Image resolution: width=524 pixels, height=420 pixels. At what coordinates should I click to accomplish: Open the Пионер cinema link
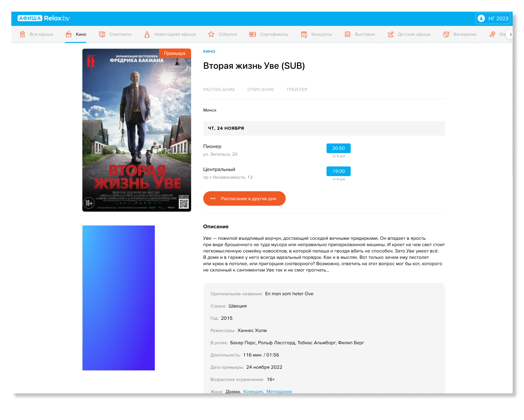[212, 146]
